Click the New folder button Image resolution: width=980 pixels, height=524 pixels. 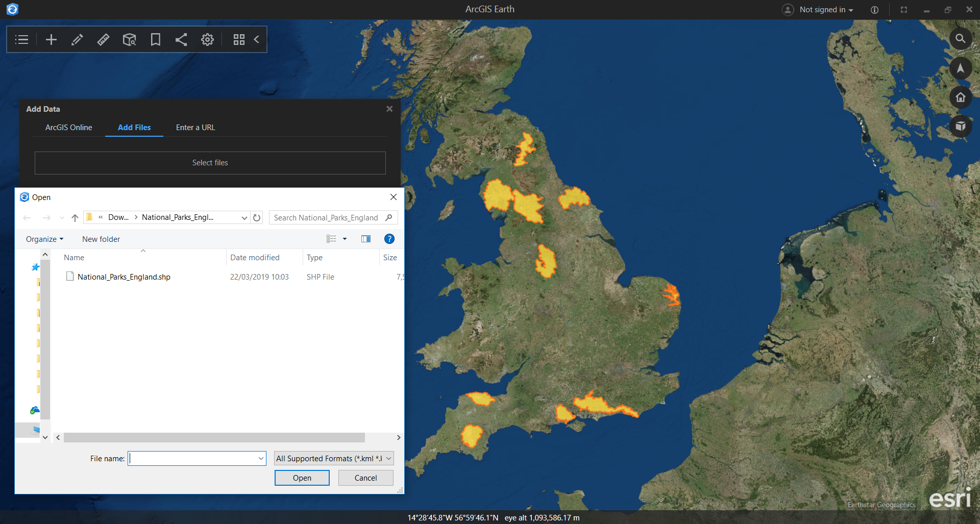(101, 239)
